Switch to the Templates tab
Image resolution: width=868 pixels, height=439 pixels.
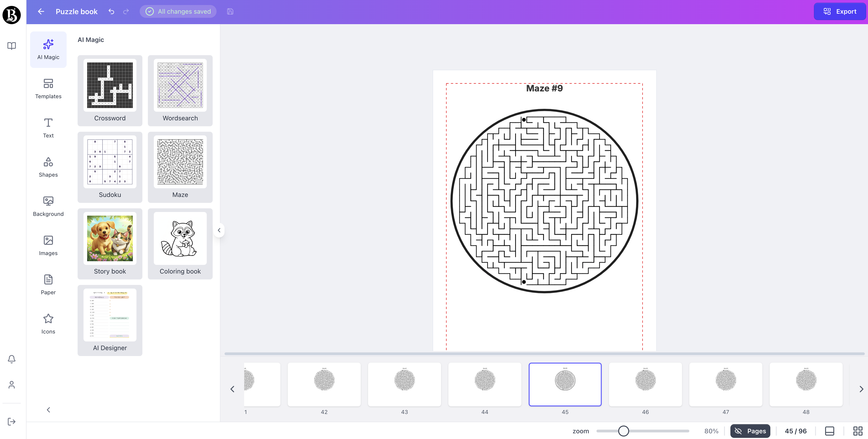(48, 88)
